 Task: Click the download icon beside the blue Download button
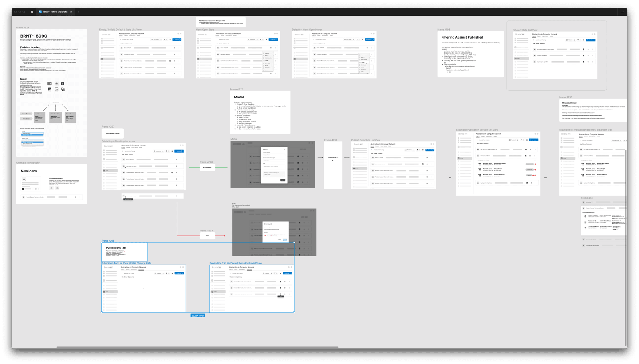280,273
